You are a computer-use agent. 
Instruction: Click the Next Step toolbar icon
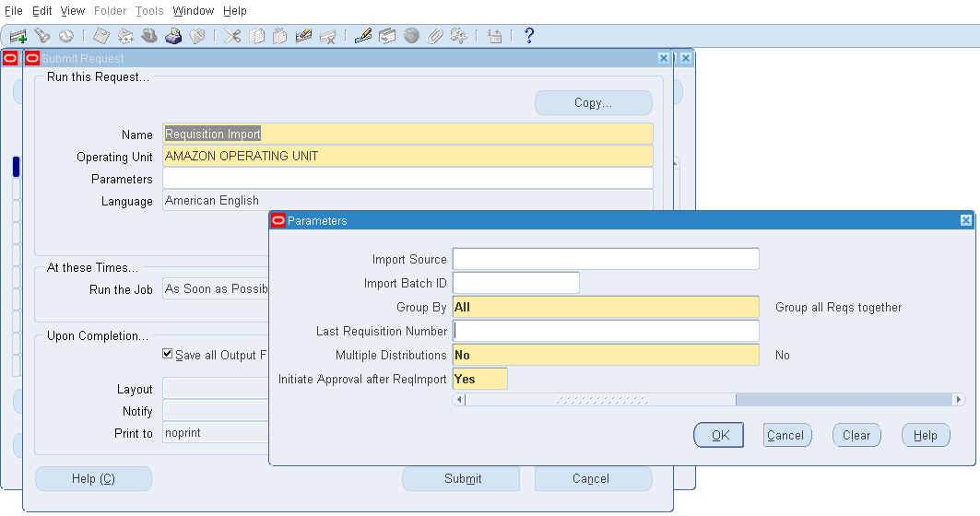[125, 36]
